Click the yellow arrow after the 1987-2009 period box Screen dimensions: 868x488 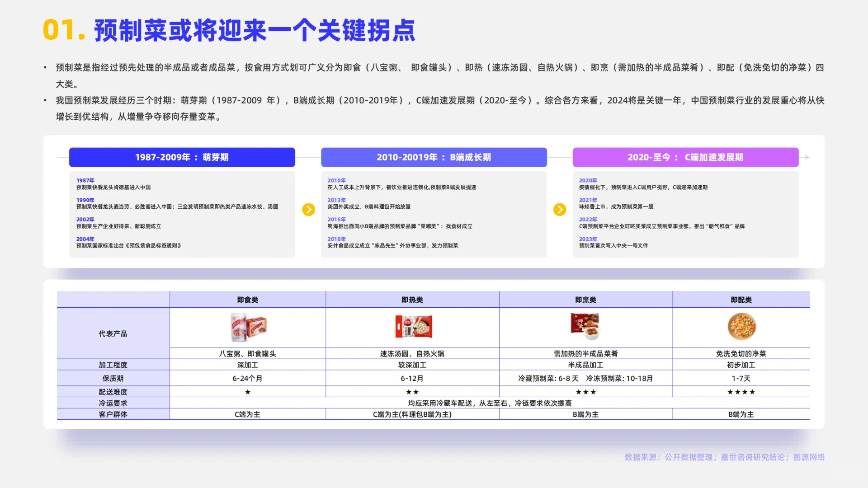tap(308, 210)
